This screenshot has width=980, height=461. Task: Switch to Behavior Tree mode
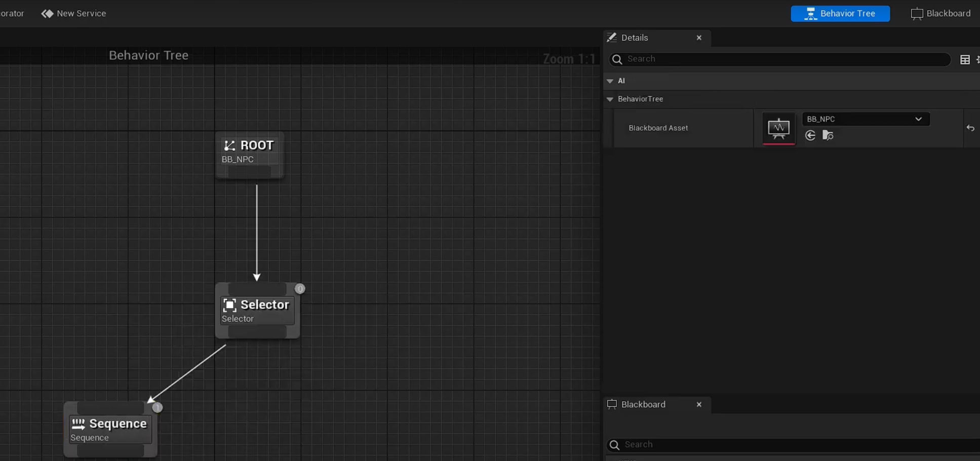point(840,14)
